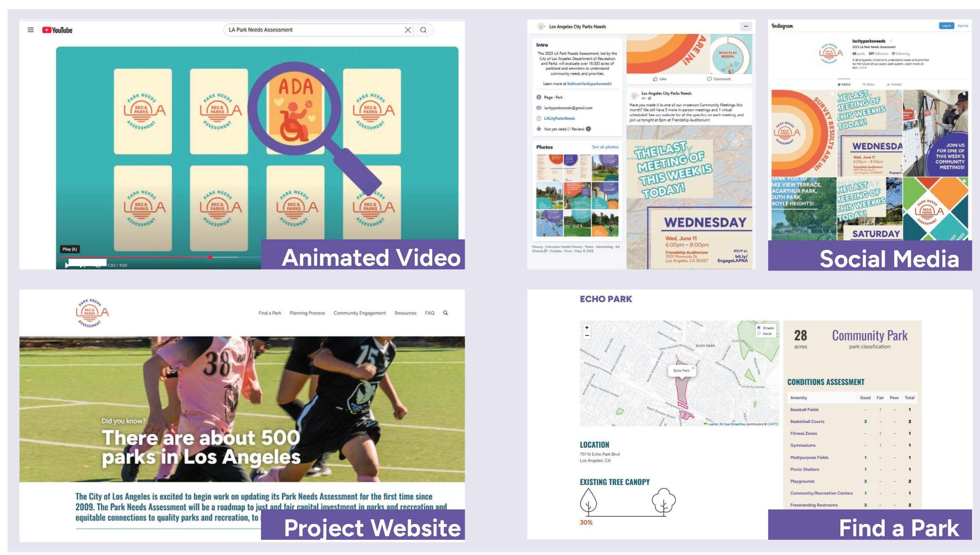This screenshot has height=555, width=980.
Task: Click the info icon beside Not yet rated
Action: coord(588,129)
